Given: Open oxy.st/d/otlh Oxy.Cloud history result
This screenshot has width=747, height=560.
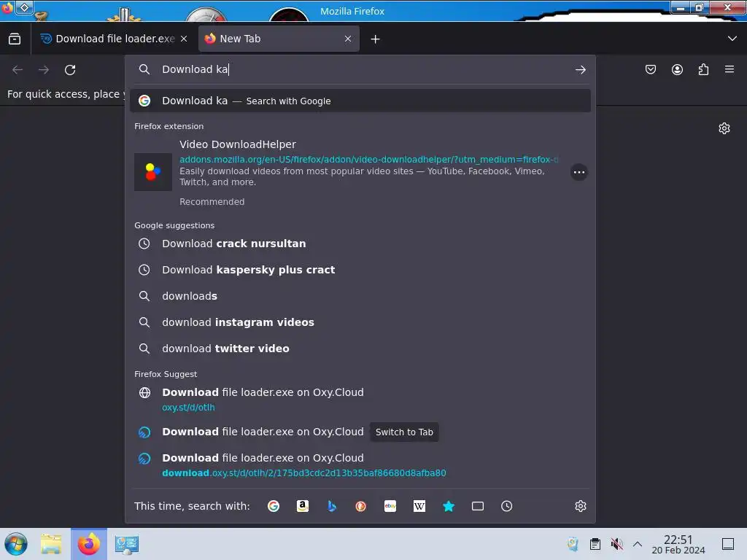Looking at the screenshot, I should [x=360, y=400].
